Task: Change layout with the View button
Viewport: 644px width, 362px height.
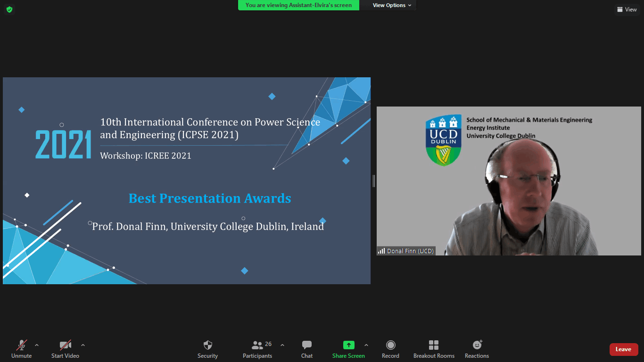Action: click(627, 9)
